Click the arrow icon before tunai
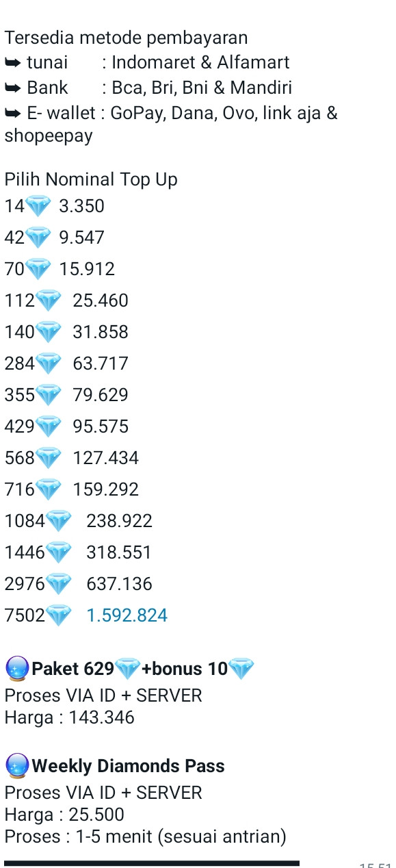This screenshot has height=868, width=396. tap(13, 62)
